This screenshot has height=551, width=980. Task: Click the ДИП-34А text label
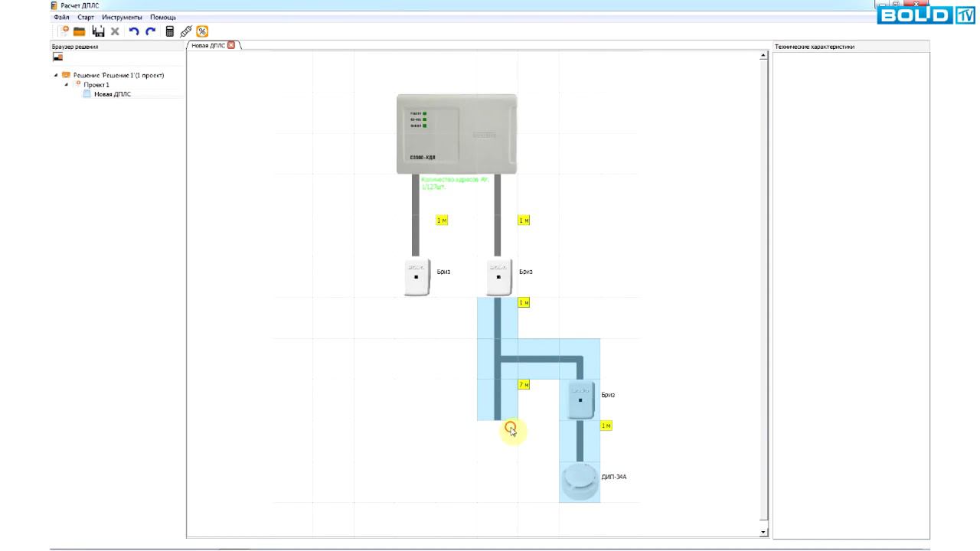pos(614,477)
